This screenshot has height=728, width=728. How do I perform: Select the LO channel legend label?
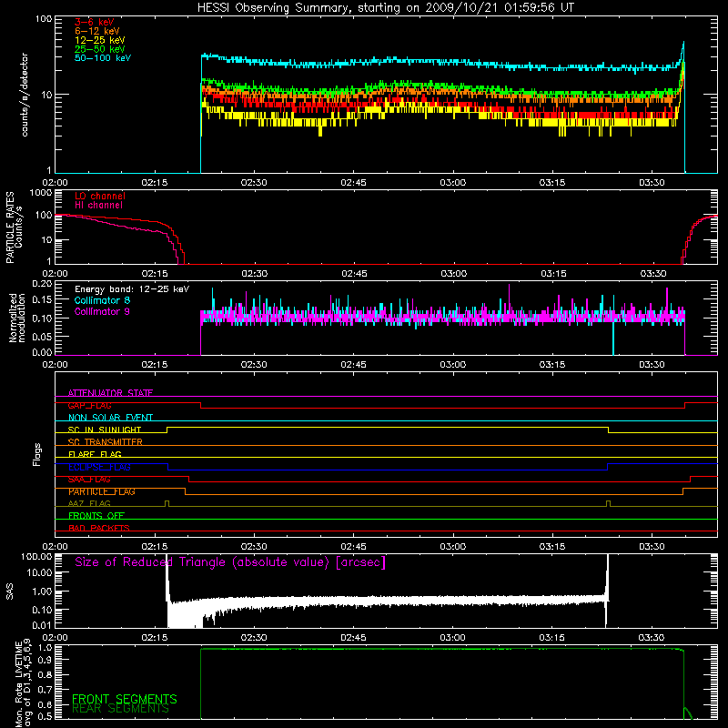[x=100, y=196]
